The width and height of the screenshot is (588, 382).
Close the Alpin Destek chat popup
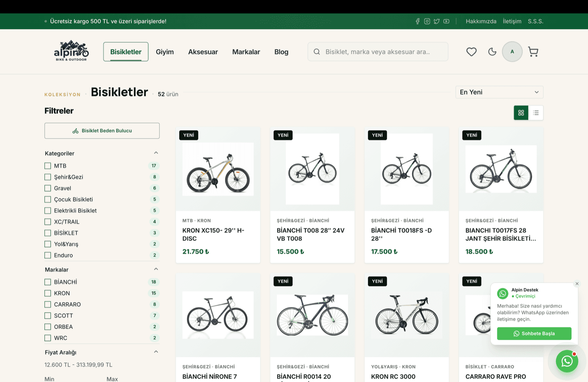pos(577,284)
